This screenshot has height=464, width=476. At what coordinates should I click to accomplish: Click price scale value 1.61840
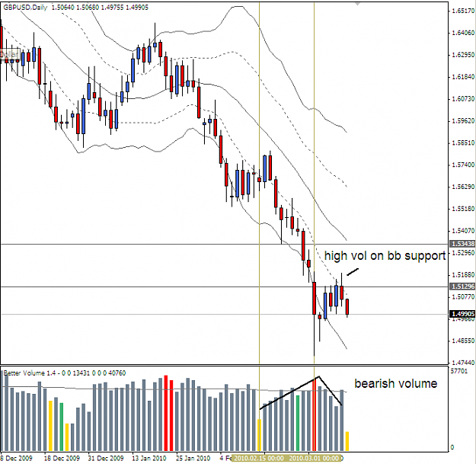pyautogui.click(x=463, y=77)
